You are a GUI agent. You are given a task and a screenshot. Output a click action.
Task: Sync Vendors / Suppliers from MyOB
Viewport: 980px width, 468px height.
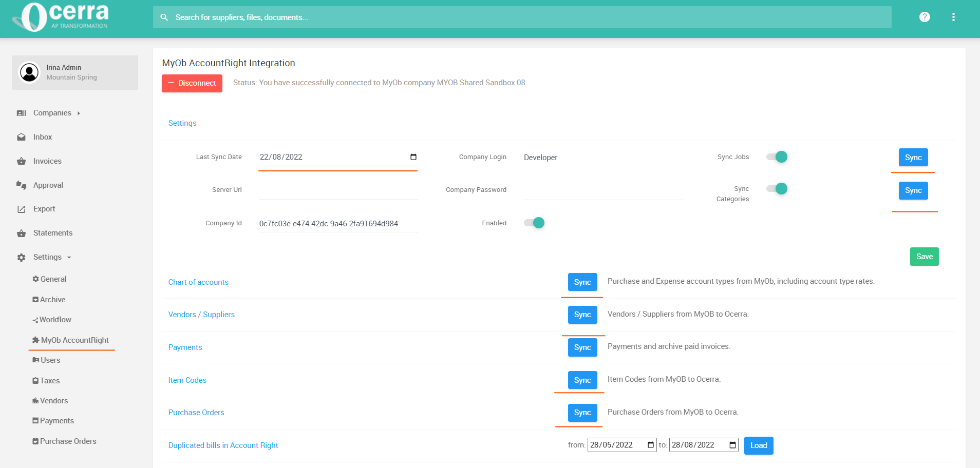582,315
